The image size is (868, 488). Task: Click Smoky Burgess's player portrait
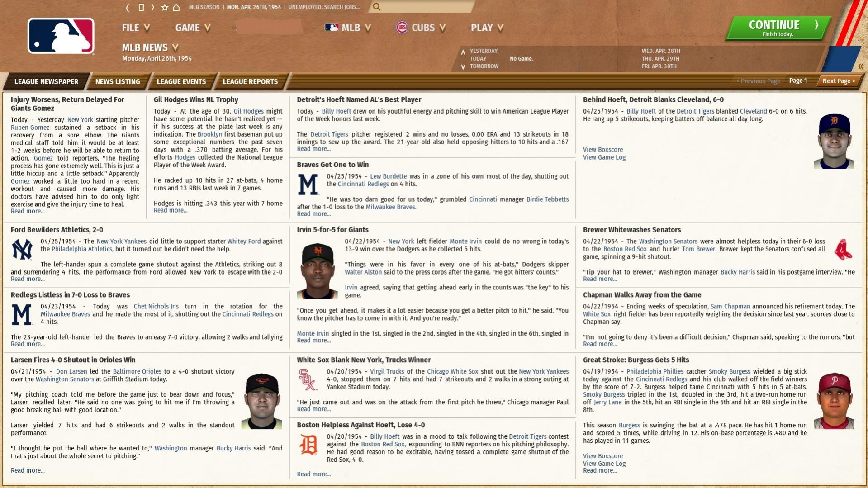click(x=834, y=401)
